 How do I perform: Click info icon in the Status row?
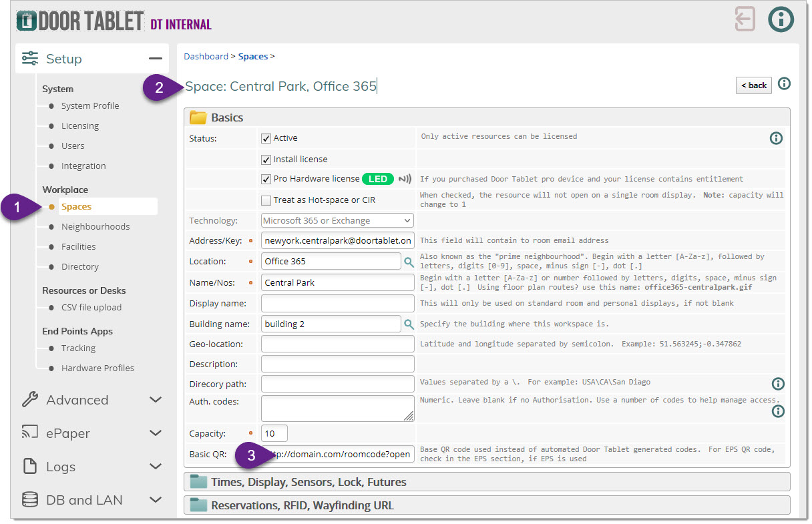776,138
